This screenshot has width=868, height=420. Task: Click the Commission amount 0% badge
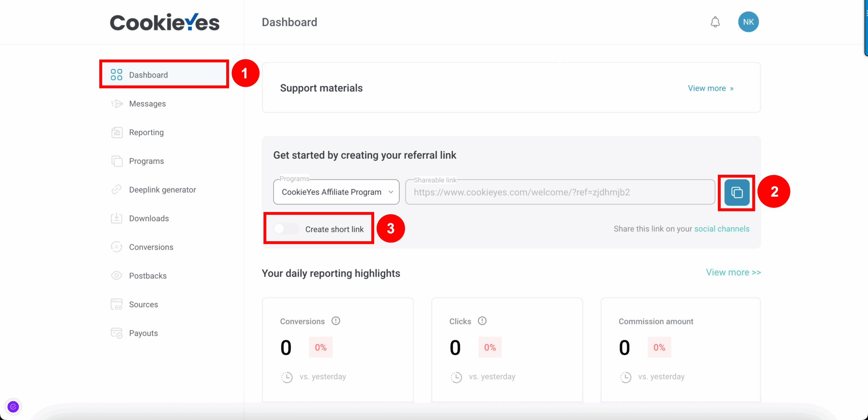click(659, 347)
